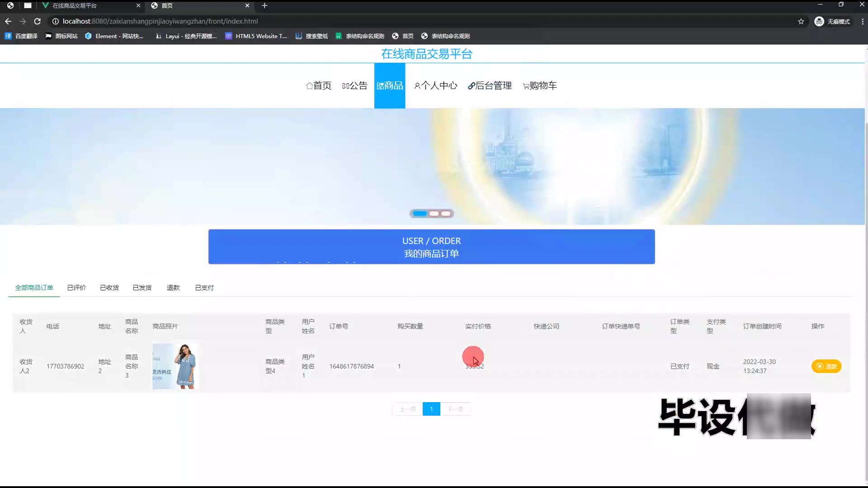
Task: Open browser three-dot menu
Action: (862, 21)
